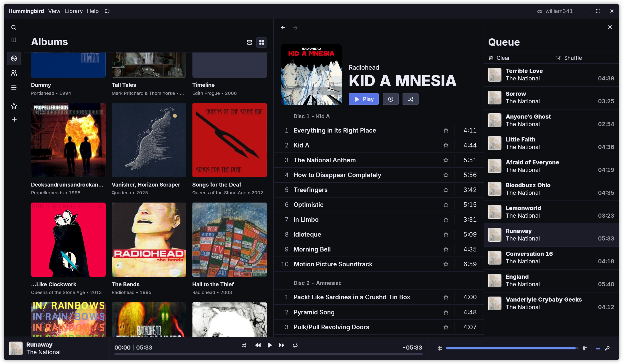Clear the current queue
The image size is (623, 364).
pyautogui.click(x=499, y=58)
